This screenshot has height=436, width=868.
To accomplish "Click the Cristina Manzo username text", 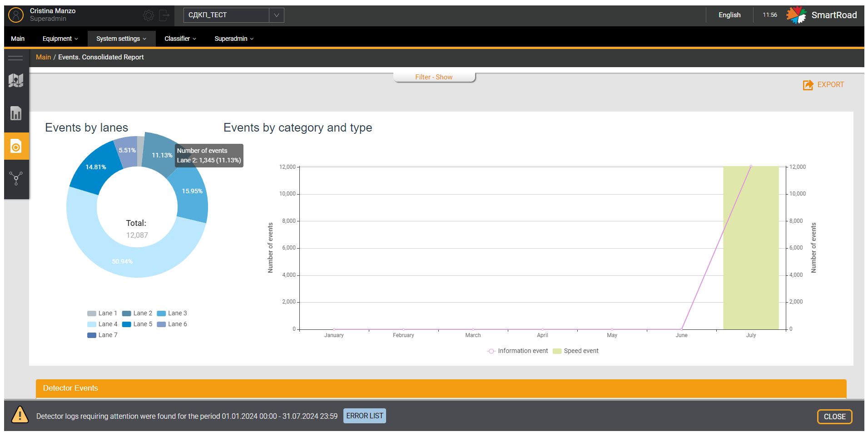I will click(53, 11).
